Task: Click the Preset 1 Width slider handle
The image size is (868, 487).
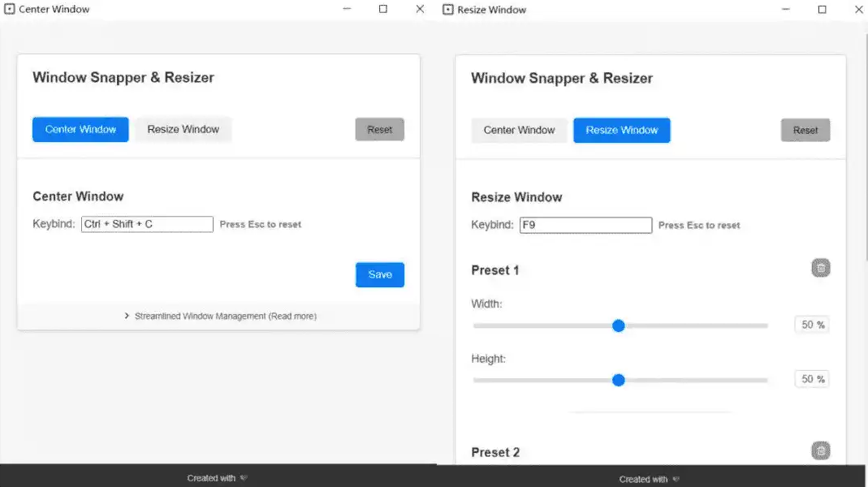Action: click(619, 326)
